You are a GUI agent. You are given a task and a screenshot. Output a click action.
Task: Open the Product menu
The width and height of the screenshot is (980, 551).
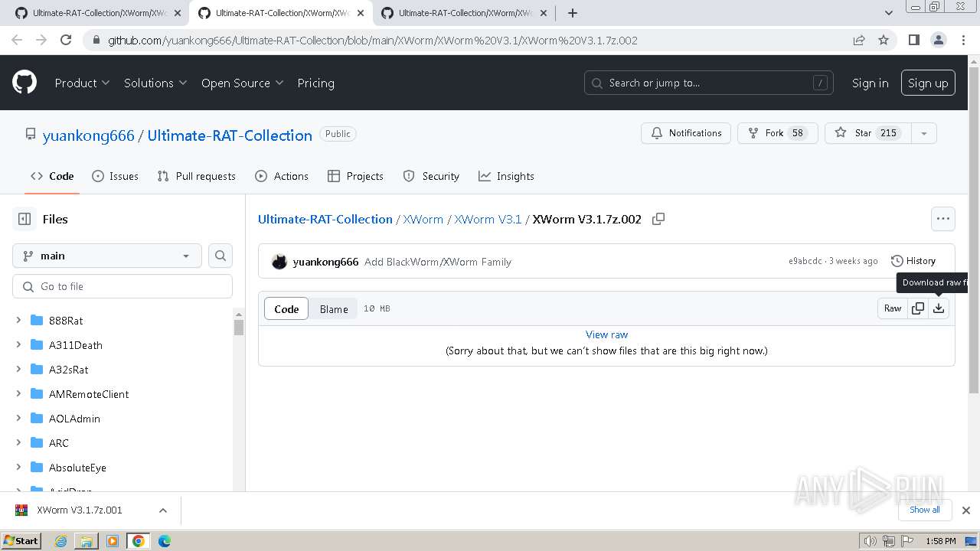click(82, 83)
